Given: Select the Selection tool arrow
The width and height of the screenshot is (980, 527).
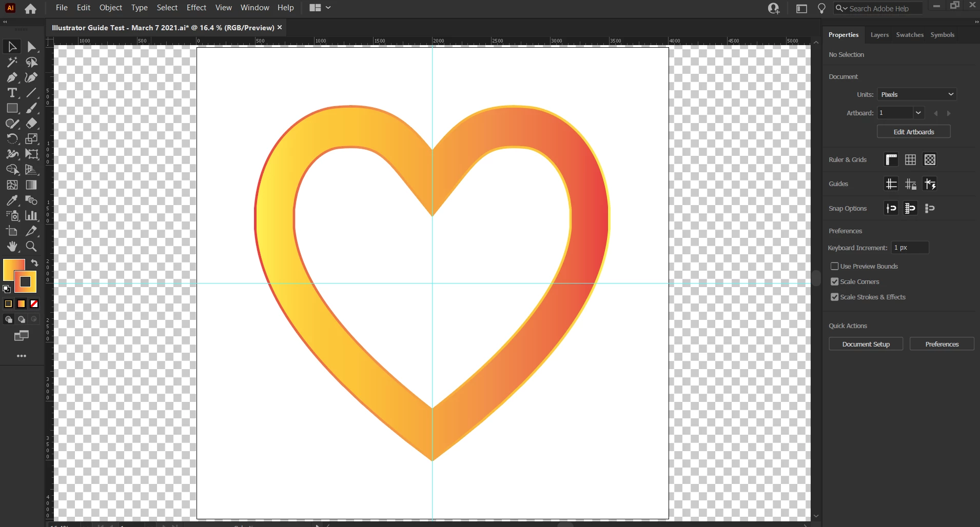Looking at the screenshot, I should (12, 47).
